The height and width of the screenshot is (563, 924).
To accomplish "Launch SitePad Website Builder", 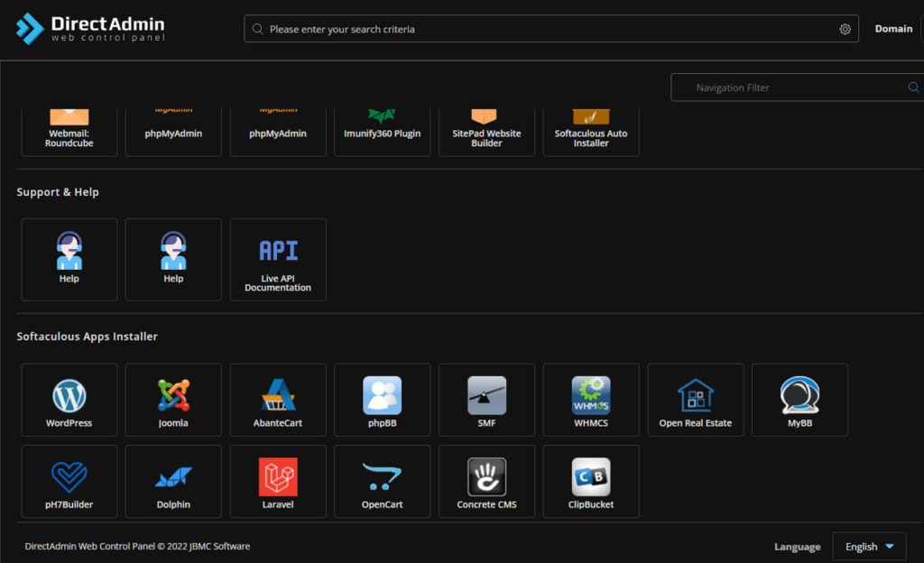I will coord(486,133).
